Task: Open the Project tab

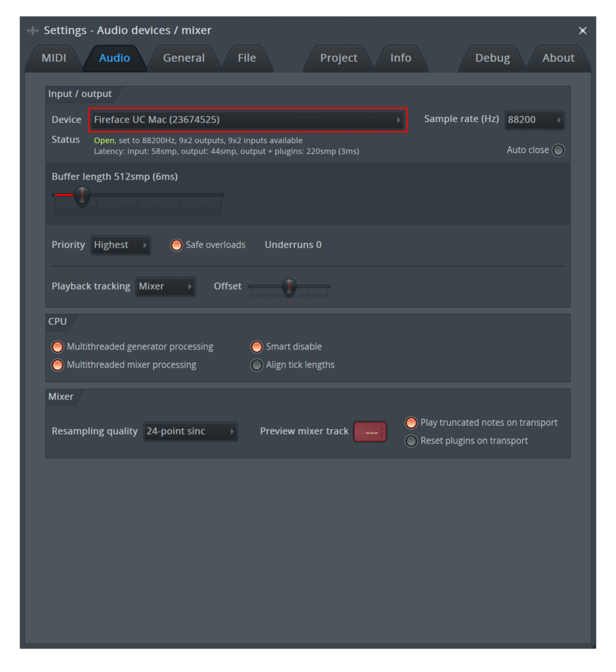Action: (339, 58)
